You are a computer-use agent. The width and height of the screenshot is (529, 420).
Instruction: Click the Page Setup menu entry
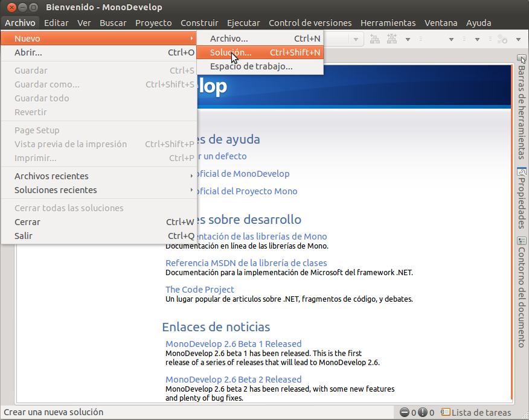[99, 130]
